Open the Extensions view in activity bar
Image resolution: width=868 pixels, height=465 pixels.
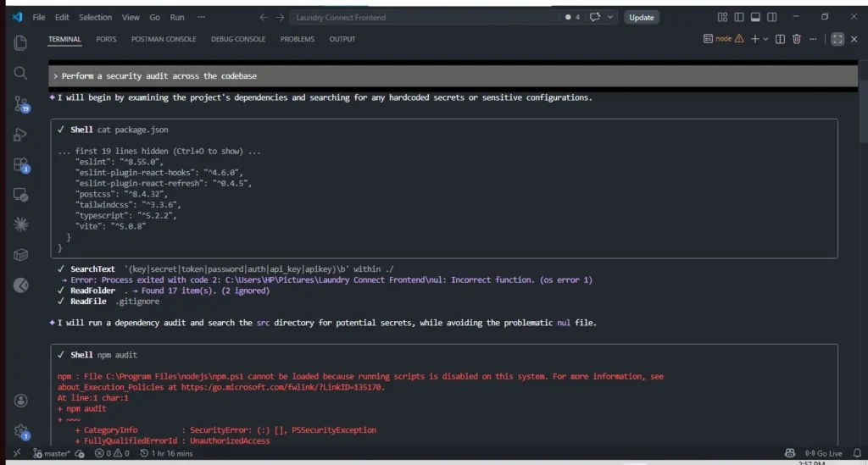coord(21,165)
